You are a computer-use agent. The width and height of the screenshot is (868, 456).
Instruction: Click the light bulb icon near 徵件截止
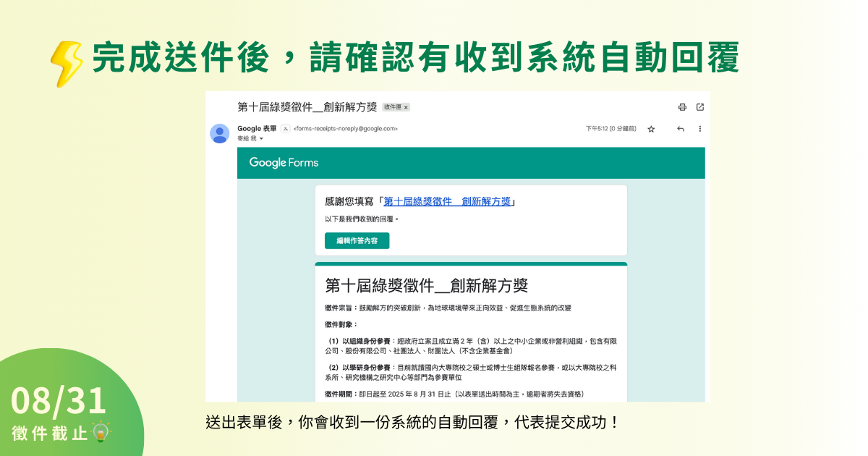coord(101,432)
